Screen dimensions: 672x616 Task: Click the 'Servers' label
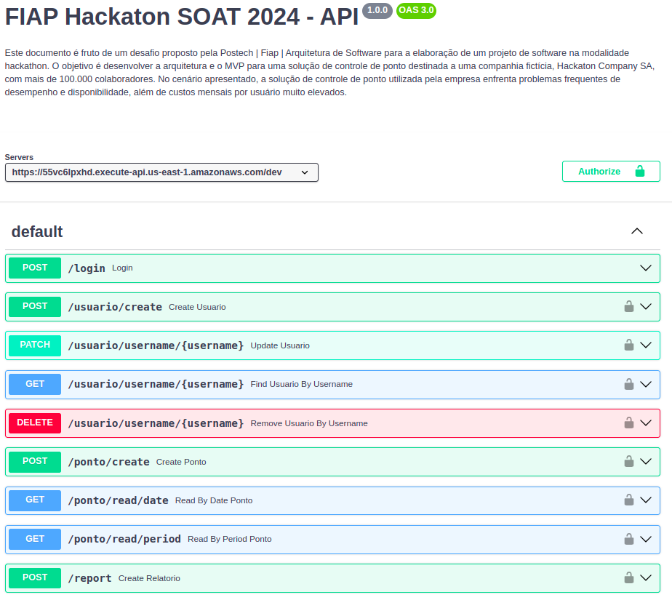[x=19, y=157]
